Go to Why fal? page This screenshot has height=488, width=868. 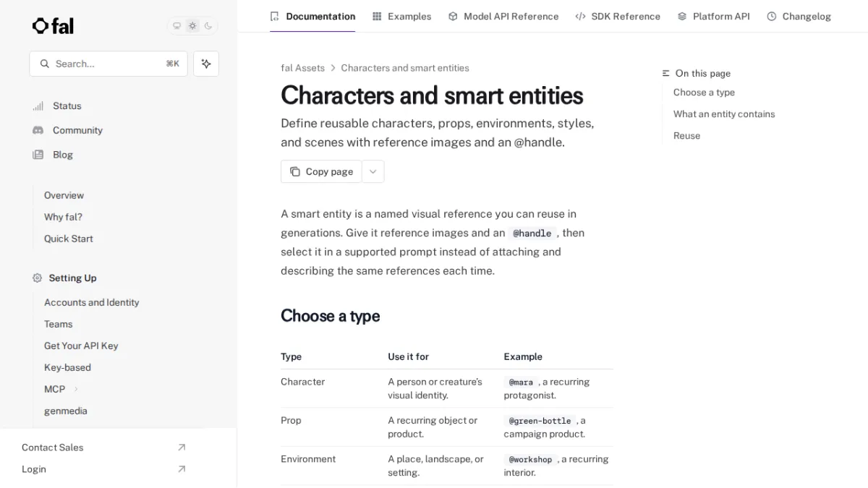tap(63, 217)
